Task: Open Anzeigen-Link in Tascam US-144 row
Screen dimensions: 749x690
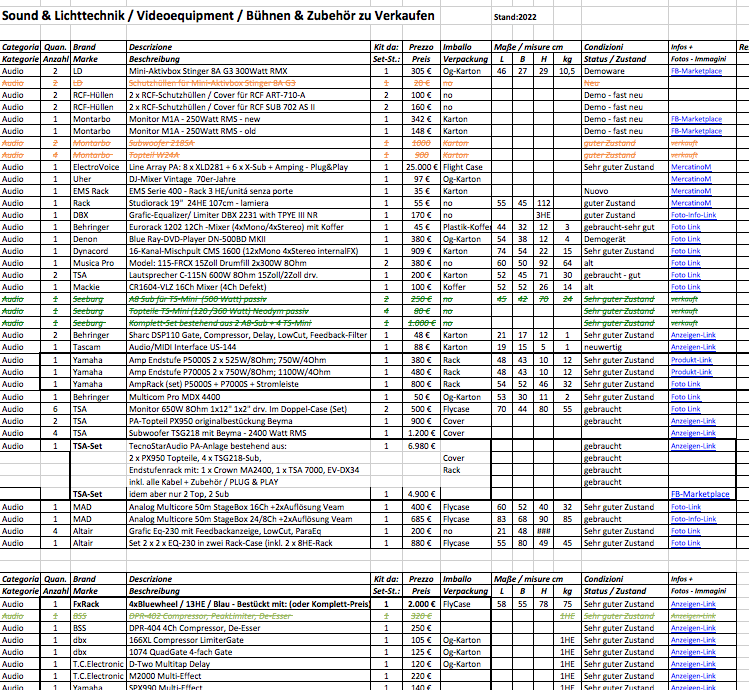Action: pyautogui.click(x=693, y=347)
